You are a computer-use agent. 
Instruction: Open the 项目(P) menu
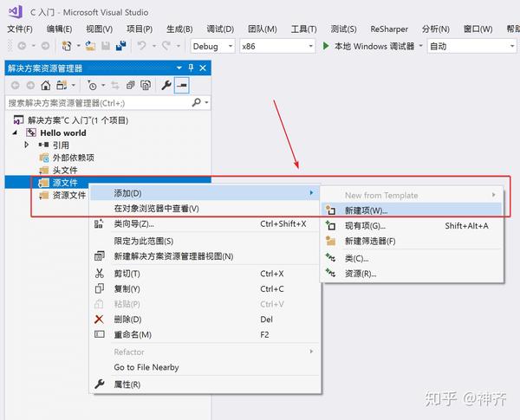pos(140,29)
